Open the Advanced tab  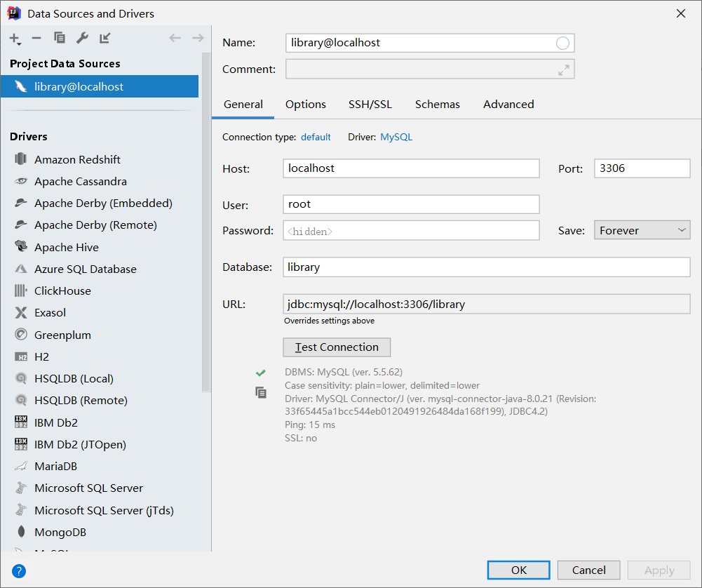point(508,105)
